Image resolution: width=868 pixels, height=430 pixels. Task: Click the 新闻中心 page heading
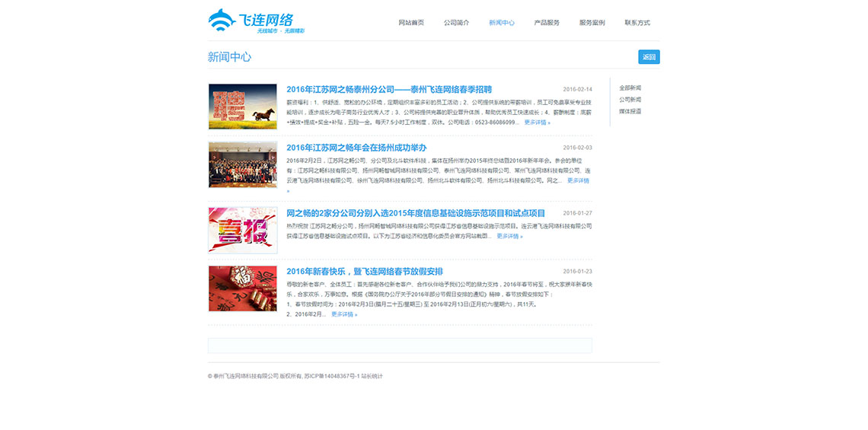[x=230, y=57]
